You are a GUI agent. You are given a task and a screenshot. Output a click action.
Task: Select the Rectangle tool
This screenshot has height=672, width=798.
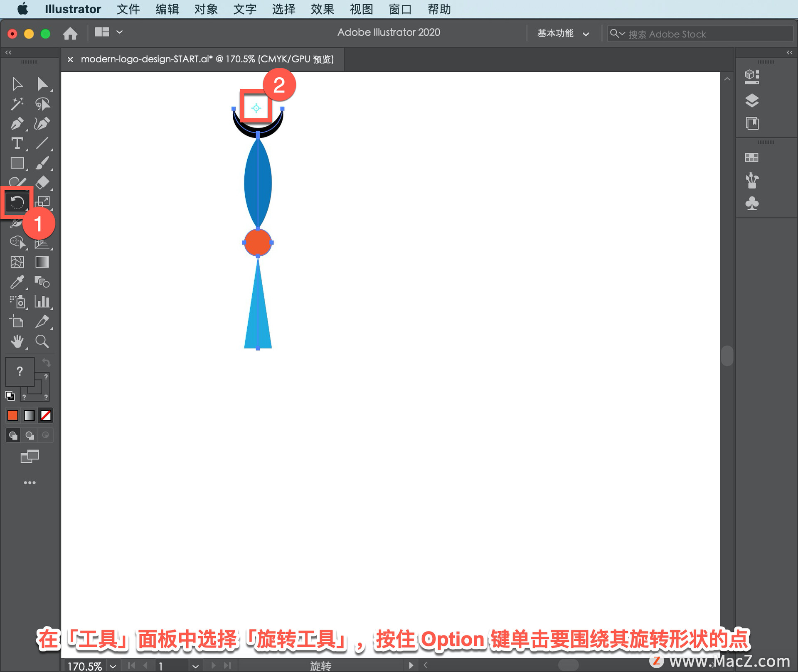17,163
